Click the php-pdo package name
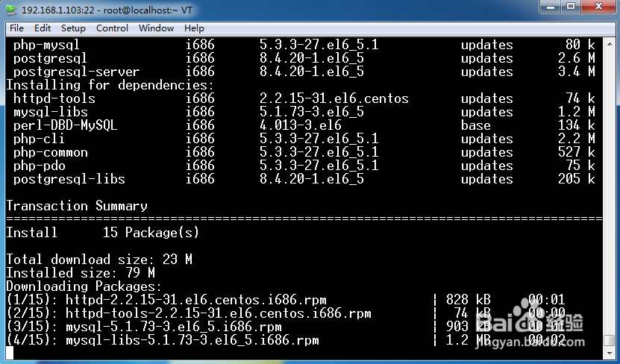This screenshot has height=364, width=620. point(39,166)
